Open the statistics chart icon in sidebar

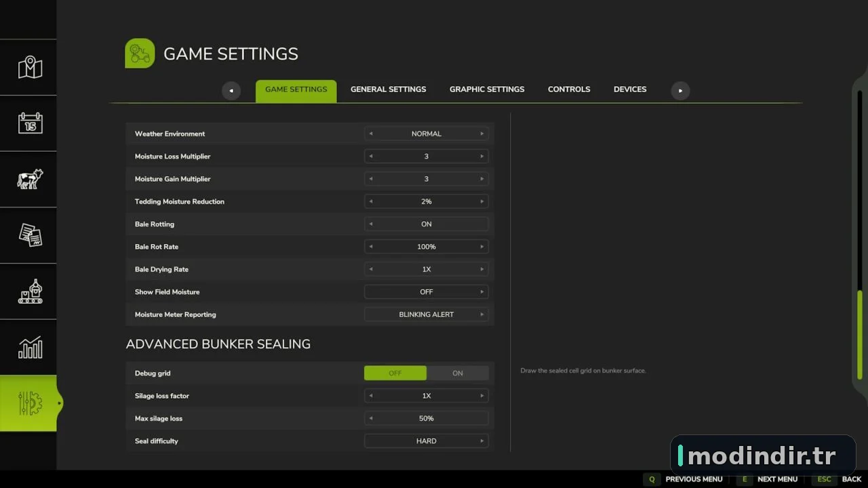tap(30, 348)
